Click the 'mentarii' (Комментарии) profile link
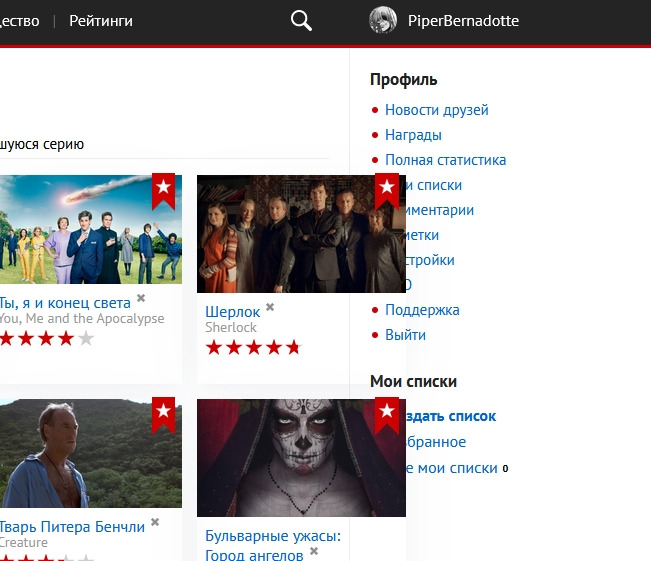 tap(440, 210)
